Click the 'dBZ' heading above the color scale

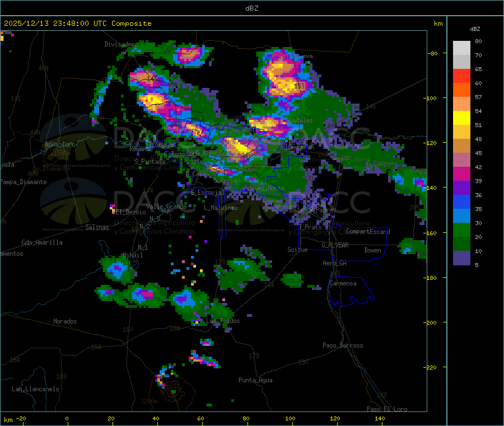[475, 29]
